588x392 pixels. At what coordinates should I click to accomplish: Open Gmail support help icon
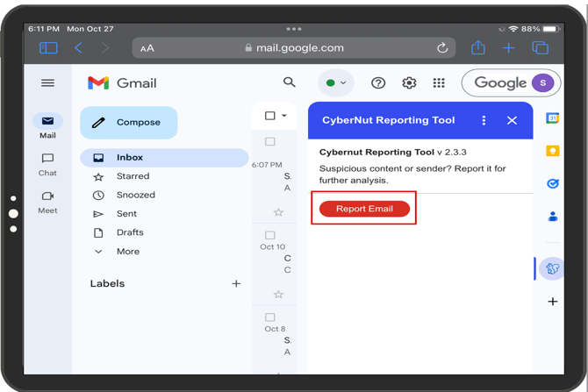(378, 82)
